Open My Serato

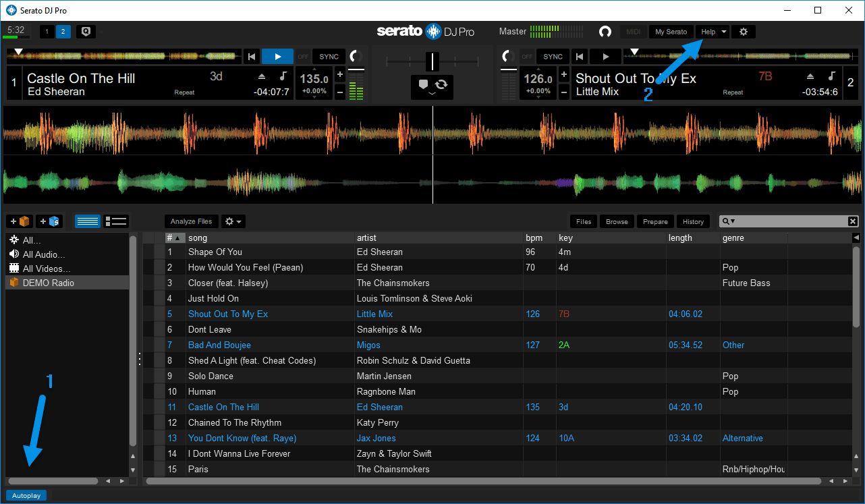click(671, 31)
